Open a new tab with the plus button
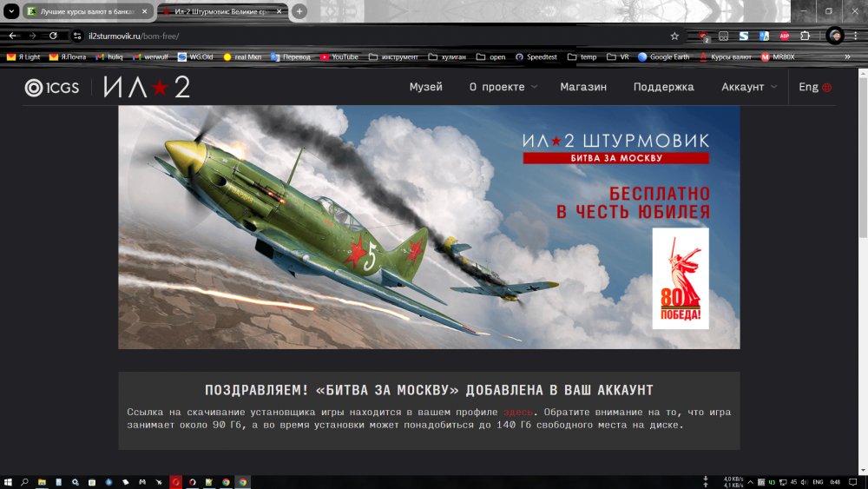Screen dimensions: 868x489 [x=299, y=11]
